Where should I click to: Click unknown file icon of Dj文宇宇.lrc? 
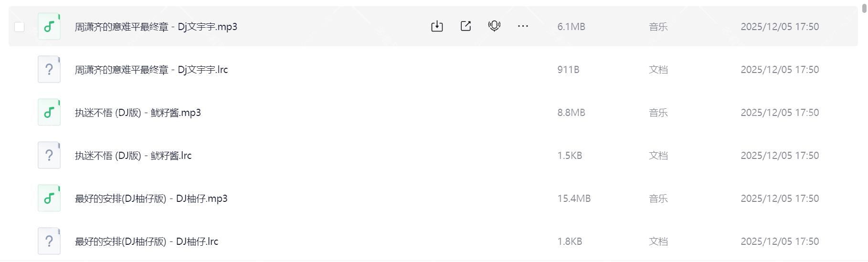tap(49, 70)
